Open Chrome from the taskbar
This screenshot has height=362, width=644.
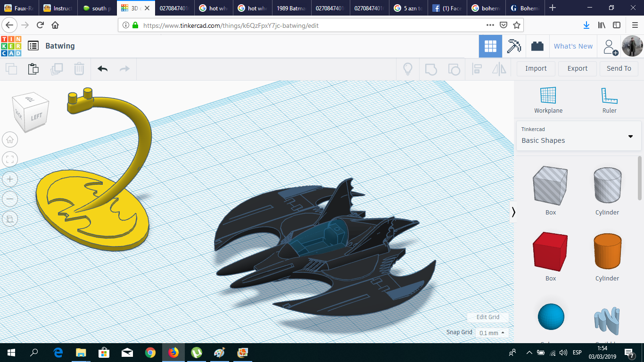point(150,353)
